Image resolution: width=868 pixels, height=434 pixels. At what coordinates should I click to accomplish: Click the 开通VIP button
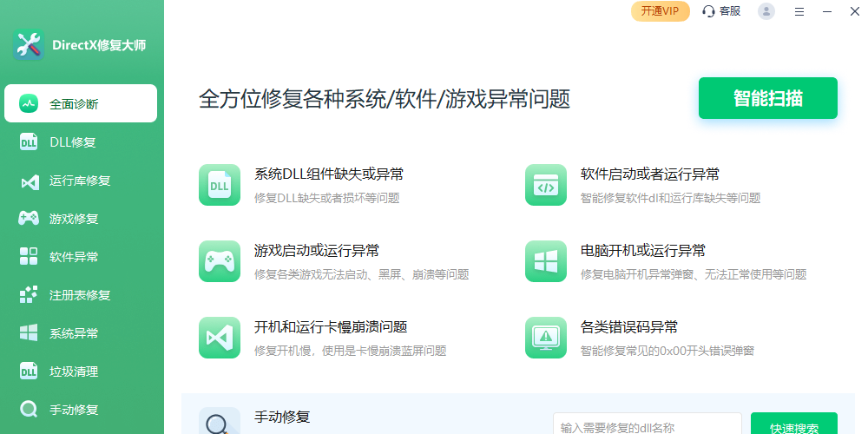click(x=660, y=11)
